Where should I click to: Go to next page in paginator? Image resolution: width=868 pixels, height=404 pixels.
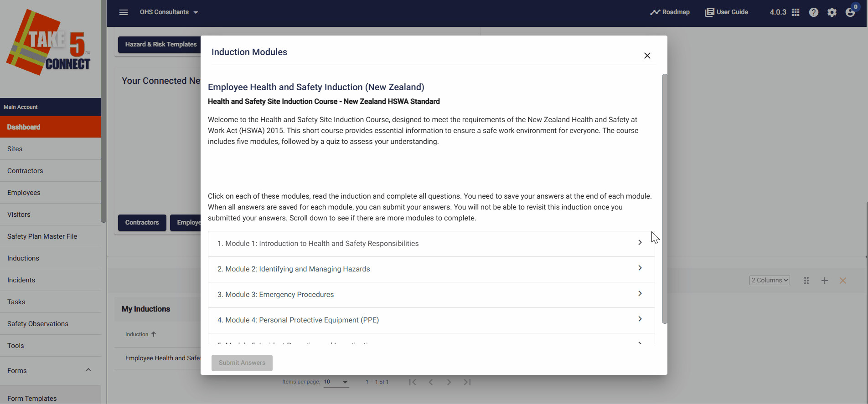coord(449,382)
